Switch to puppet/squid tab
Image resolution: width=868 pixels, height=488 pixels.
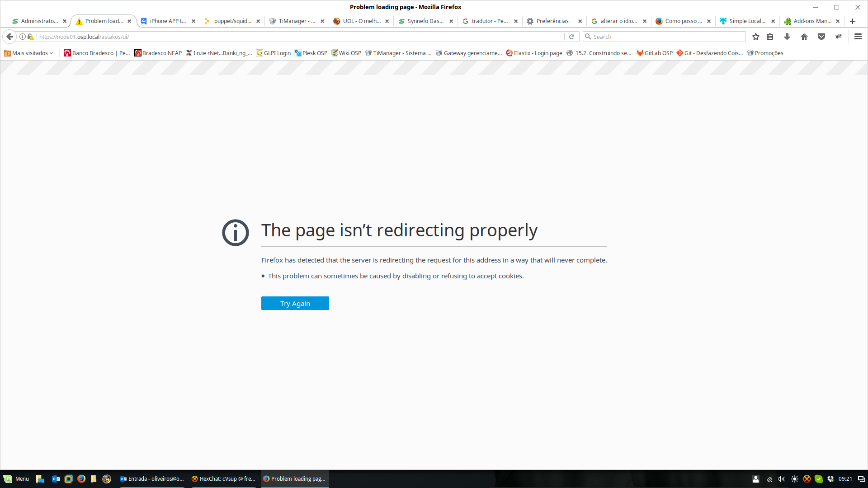pyautogui.click(x=232, y=21)
